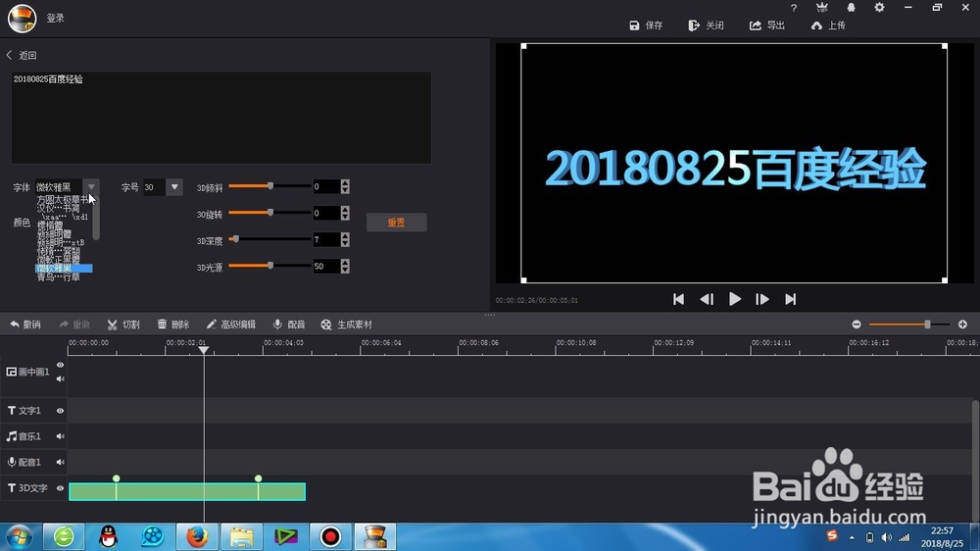Click the 关闭 close project button

pos(706,25)
